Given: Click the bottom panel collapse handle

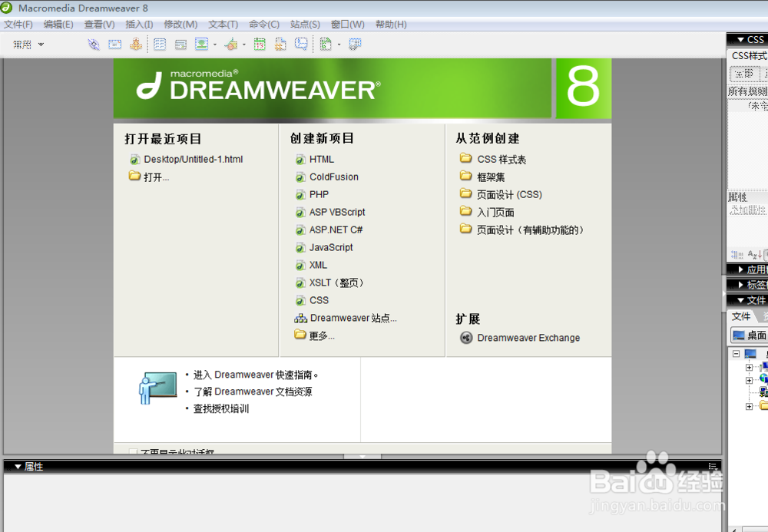Looking at the screenshot, I should [362, 457].
